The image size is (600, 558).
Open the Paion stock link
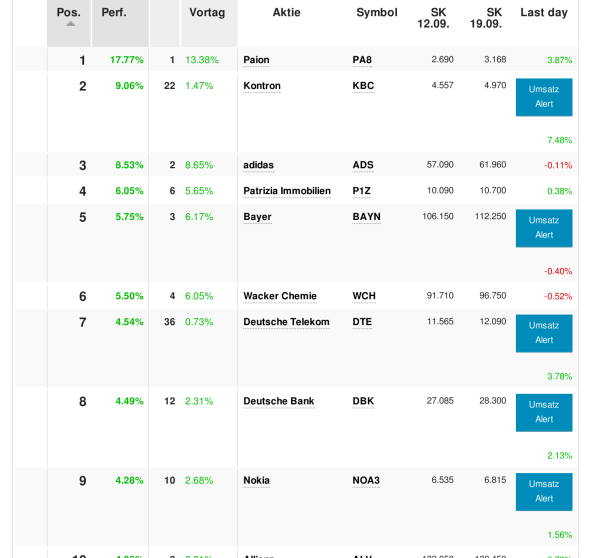point(256,60)
